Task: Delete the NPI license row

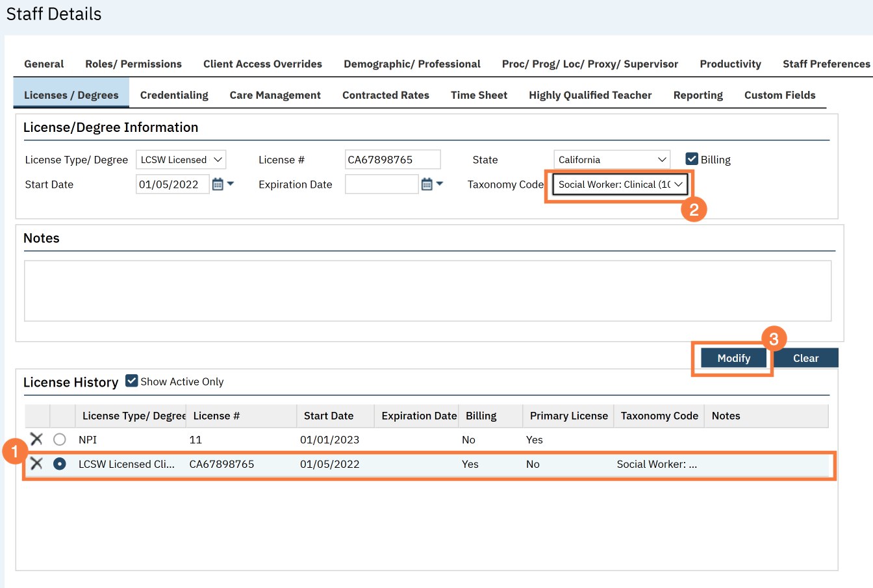Action: (36, 439)
